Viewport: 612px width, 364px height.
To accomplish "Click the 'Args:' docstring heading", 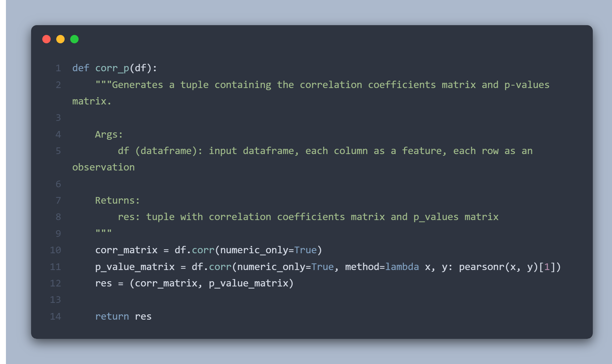I will point(109,134).
